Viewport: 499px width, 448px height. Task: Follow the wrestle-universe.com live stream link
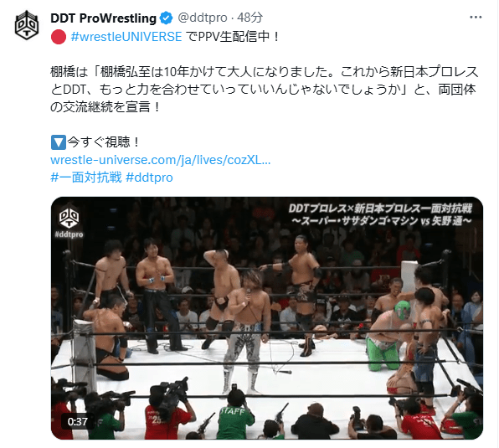pos(161,160)
